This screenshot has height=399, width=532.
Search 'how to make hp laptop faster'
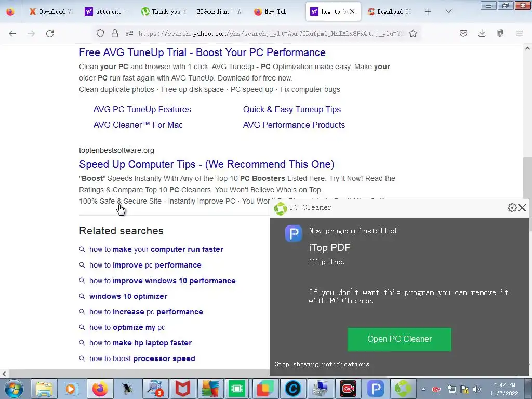[x=140, y=343]
